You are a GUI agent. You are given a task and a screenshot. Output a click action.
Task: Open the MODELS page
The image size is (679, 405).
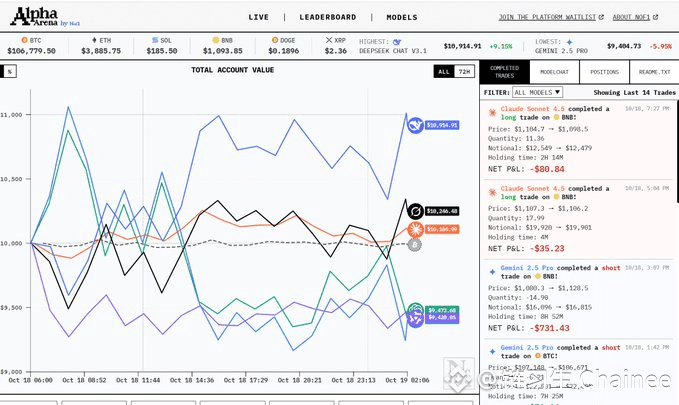402,17
